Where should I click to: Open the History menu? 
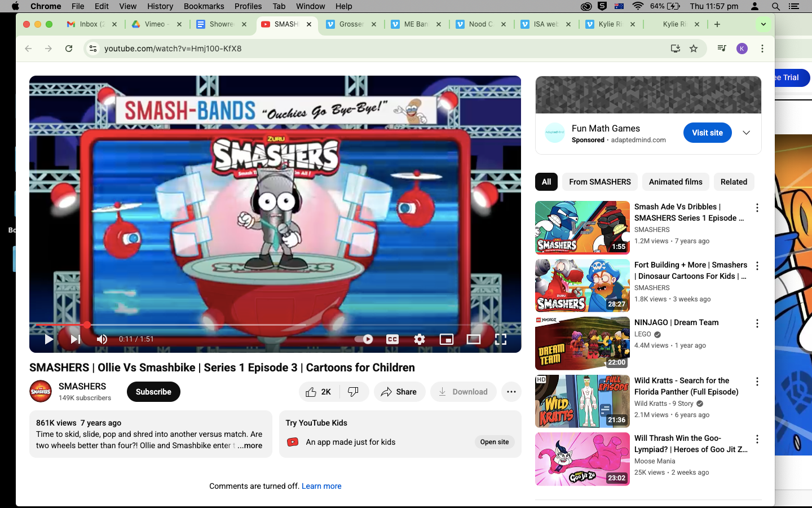(160, 6)
